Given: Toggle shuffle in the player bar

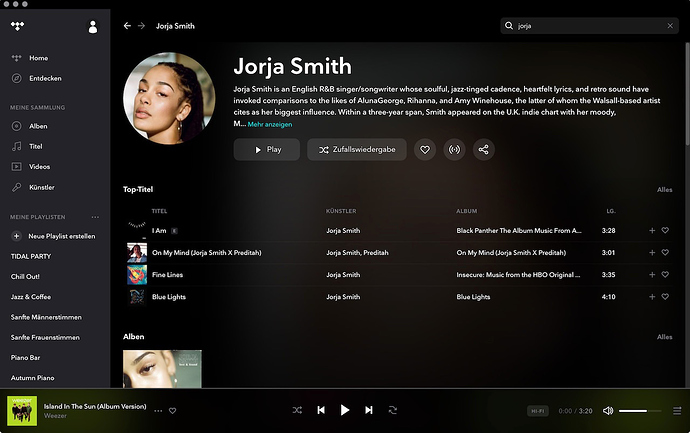Looking at the screenshot, I should 297,410.
